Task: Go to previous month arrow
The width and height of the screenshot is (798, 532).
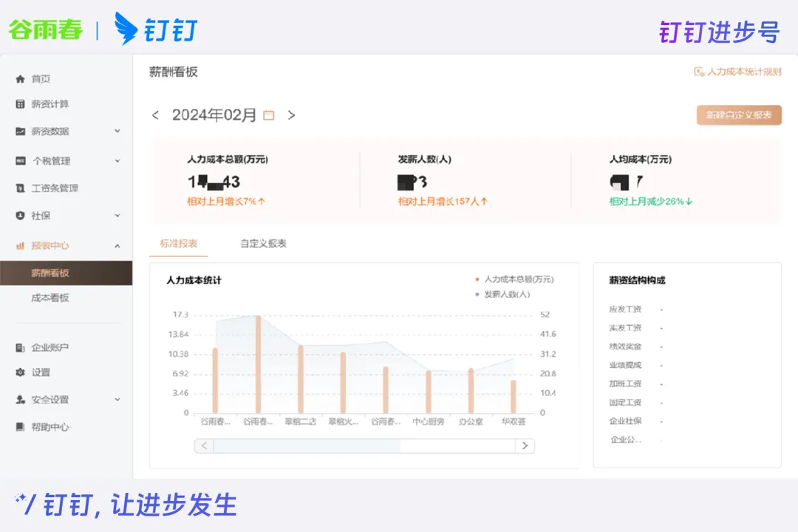Action: tap(155, 115)
